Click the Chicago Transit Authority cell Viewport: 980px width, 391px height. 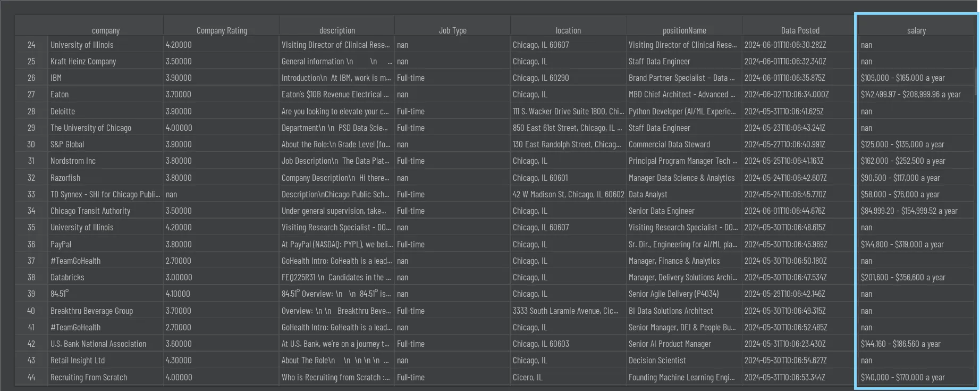point(105,211)
